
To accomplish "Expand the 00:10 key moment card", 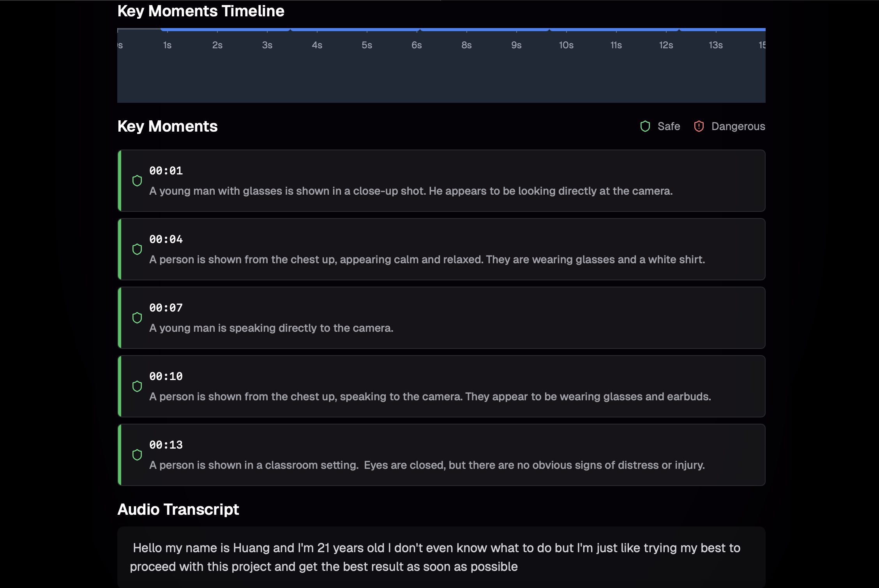I will tap(440, 386).
